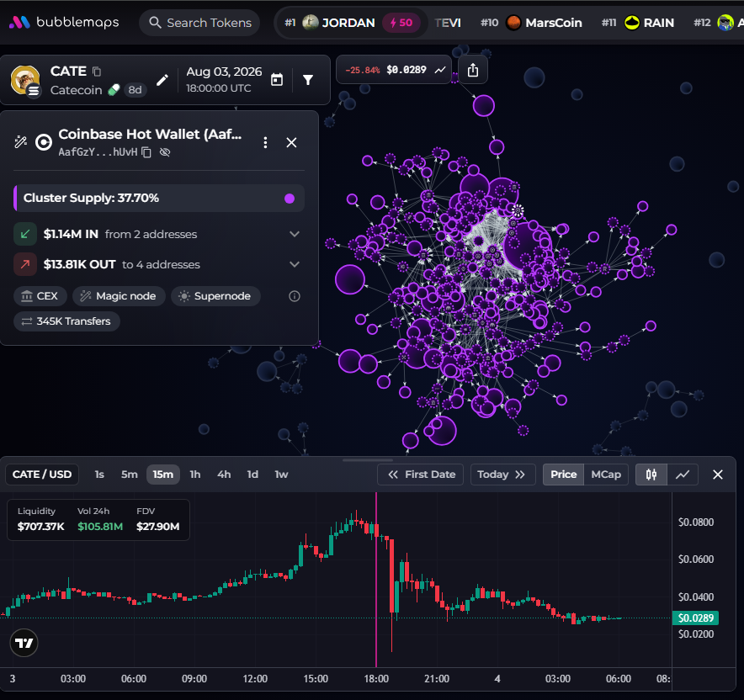Select the 1w timeframe
The height and width of the screenshot is (700, 744).
tap(281, 475)
